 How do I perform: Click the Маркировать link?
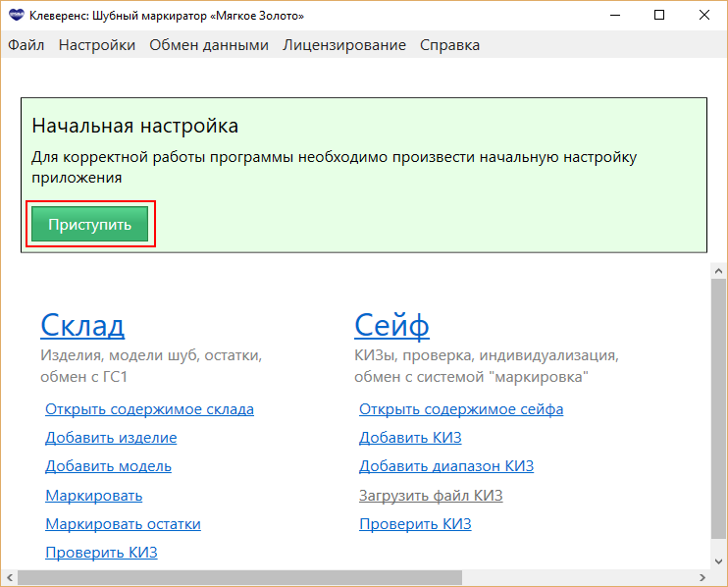[94, 496]
